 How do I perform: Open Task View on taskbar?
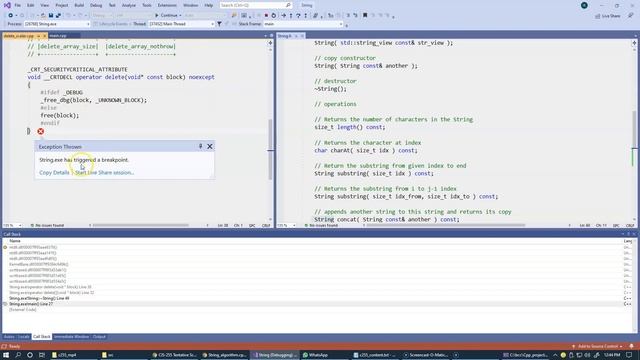(x=42, y=355)
